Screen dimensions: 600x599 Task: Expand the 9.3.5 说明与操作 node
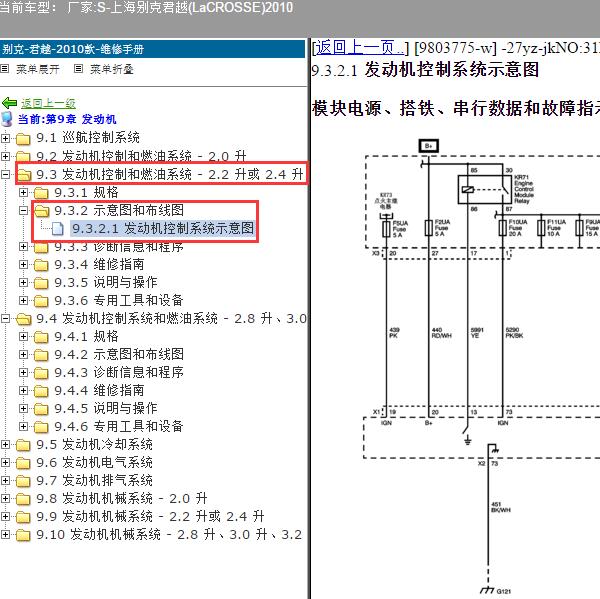coord(23,282)
